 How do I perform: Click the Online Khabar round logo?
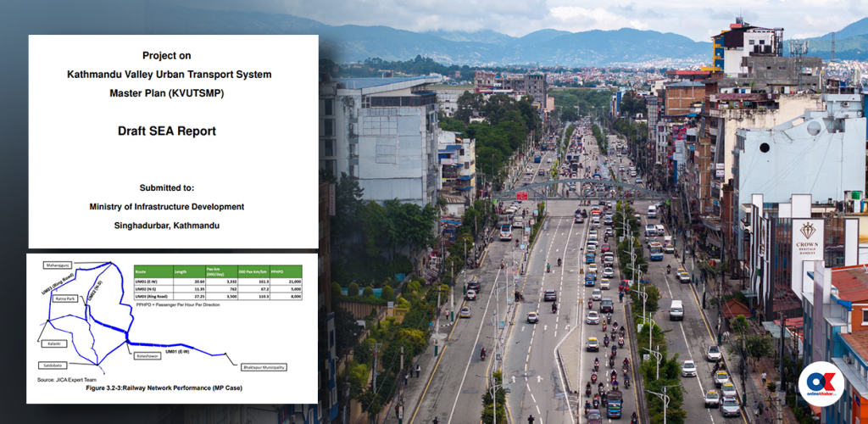821,384
